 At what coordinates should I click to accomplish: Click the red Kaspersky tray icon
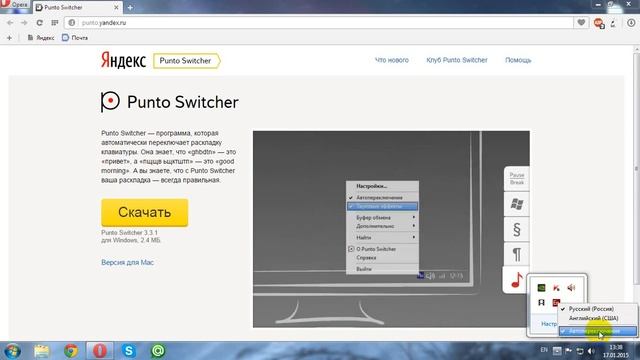coord(556,288)
